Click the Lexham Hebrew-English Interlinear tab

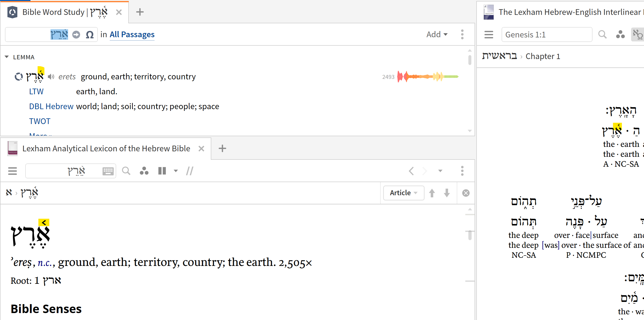(564, 12)
